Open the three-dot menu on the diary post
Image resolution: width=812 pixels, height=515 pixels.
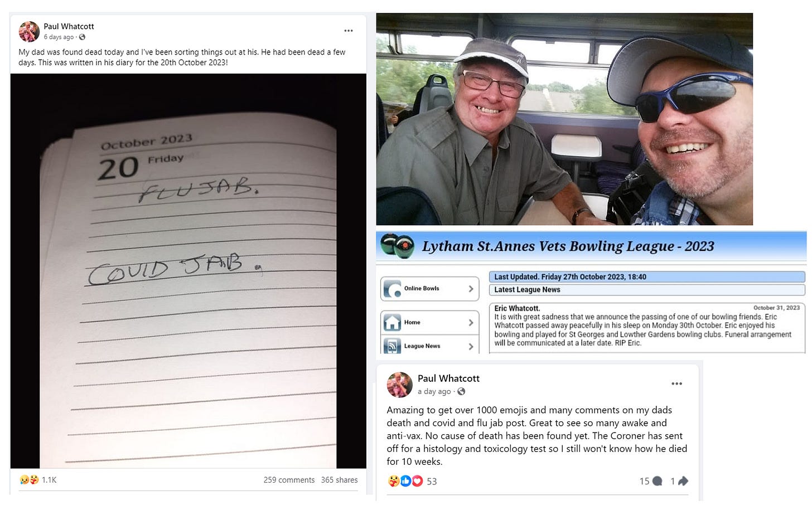349,31
